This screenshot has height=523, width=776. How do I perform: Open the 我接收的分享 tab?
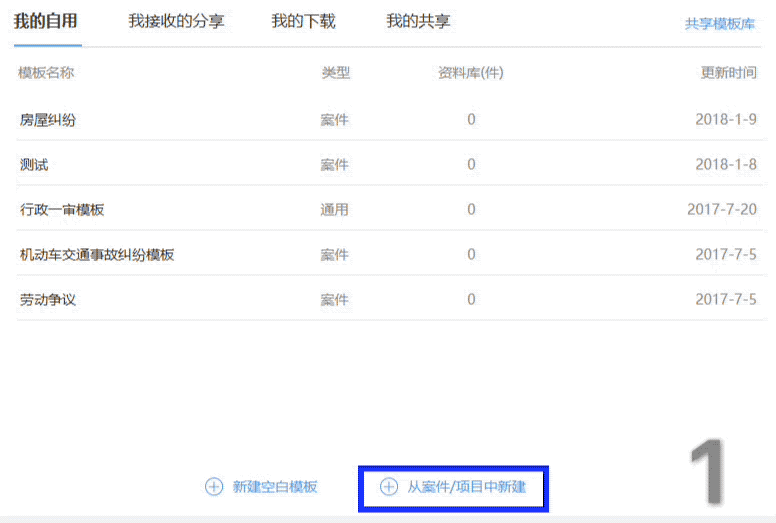pos(176,21)
